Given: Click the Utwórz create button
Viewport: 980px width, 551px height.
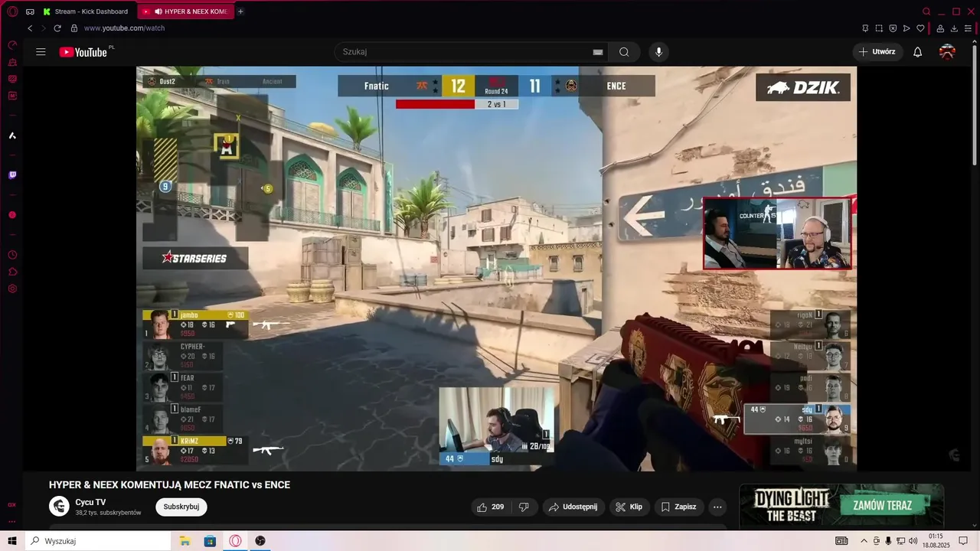Looking at the screenshot, I should click(x=877, y=52).
